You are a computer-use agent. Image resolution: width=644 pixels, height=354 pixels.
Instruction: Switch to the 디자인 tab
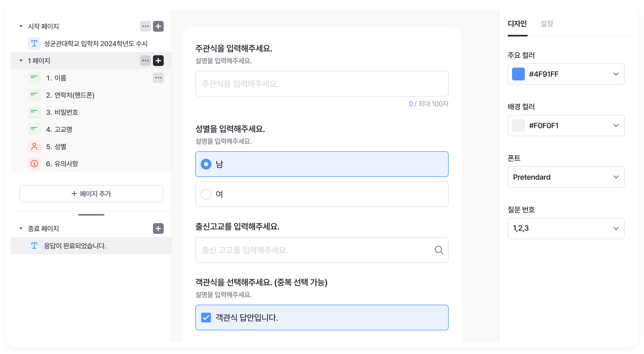coord(517,24)
